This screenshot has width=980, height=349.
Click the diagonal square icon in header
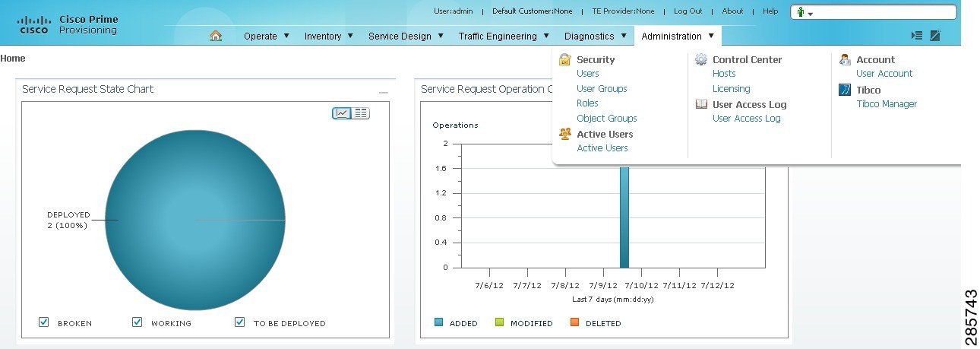935,36
